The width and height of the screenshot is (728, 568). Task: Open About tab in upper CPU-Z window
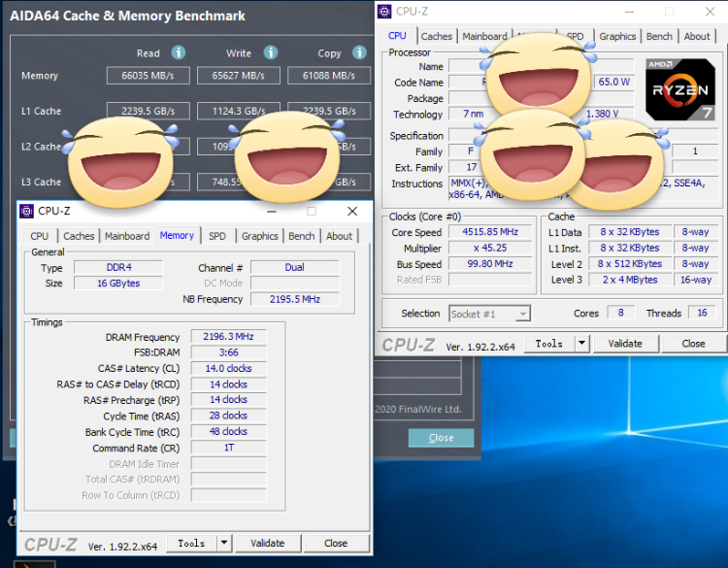(697, 36)
